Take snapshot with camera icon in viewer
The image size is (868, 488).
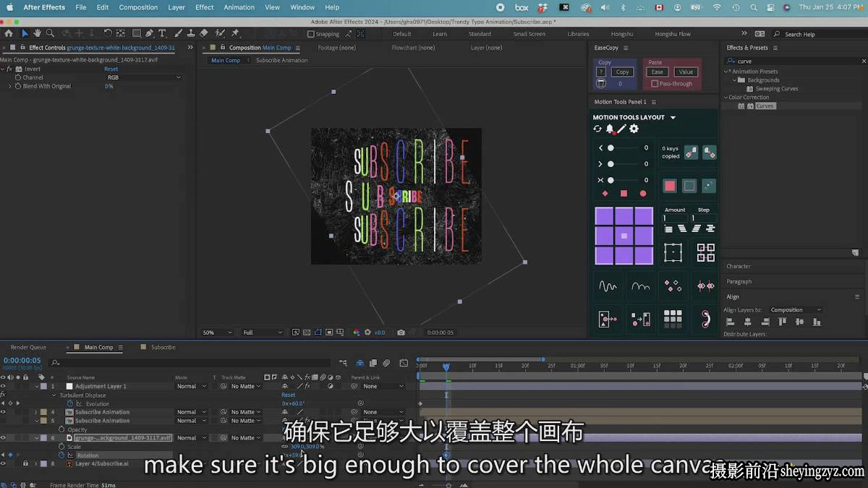[401, 333]
